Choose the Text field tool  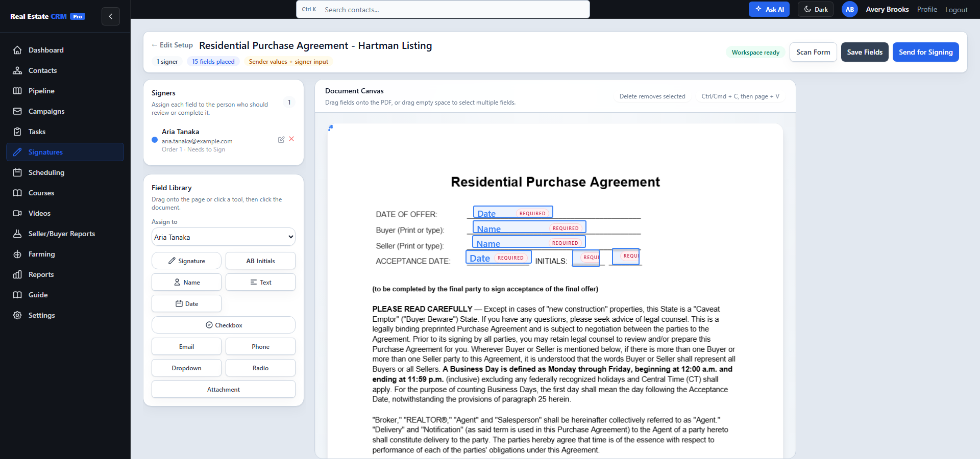pos(260,282)
